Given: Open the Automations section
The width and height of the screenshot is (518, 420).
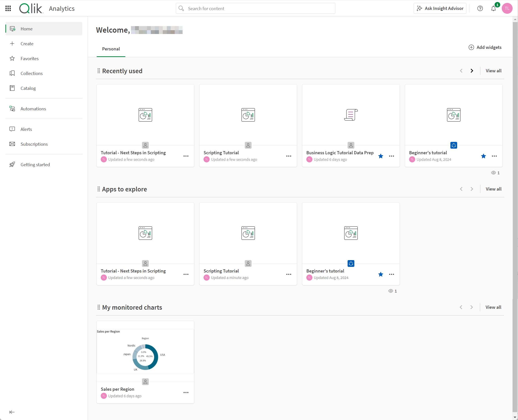Looking at the screenshot, I should [33, 108].
